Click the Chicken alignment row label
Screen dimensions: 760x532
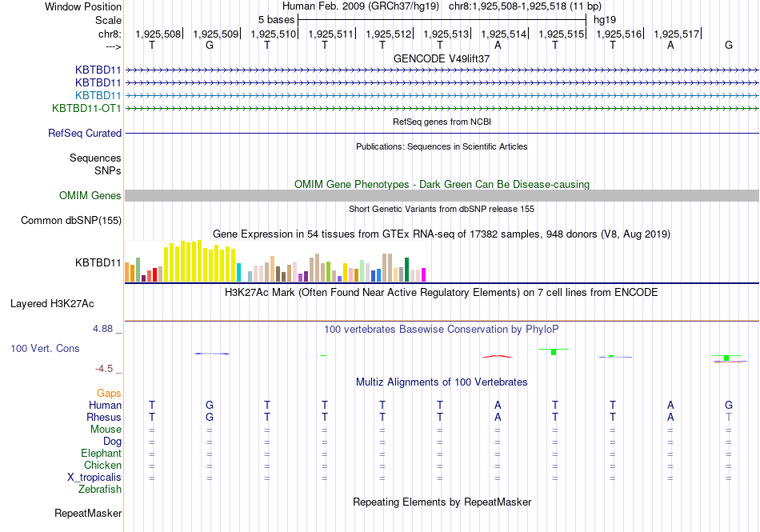pyautogui.click(x=102, y=465)
